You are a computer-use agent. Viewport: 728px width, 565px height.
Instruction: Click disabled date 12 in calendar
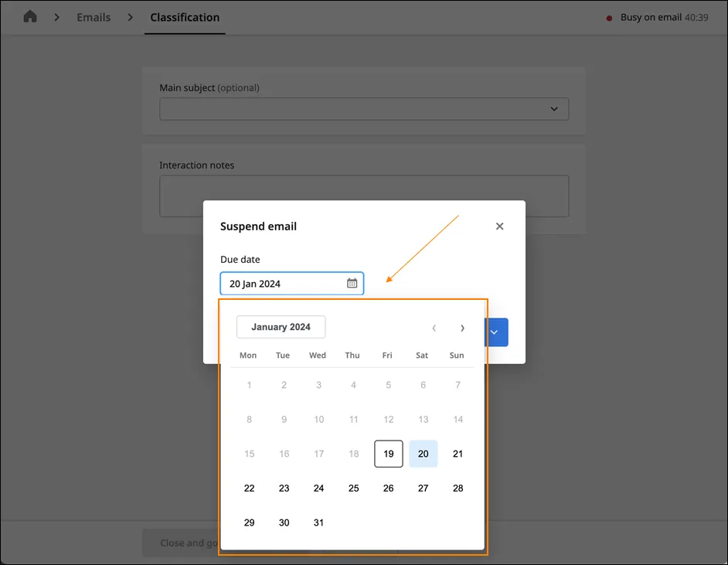(389, 419)
